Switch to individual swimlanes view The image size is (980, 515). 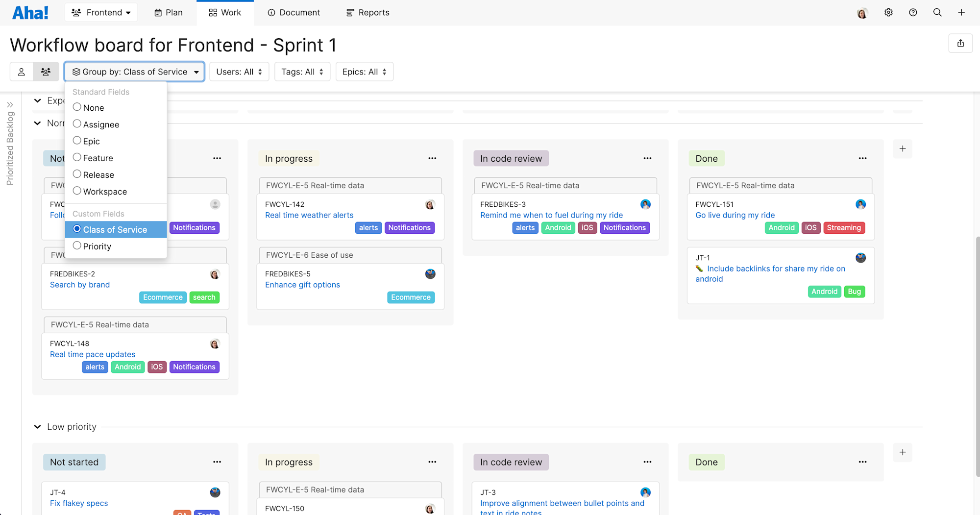(x=22, y=71)
